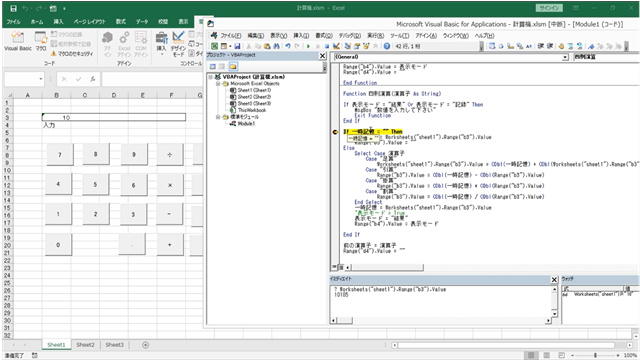Switch to the Sheet2 worksheet tab
Image resolution: width=640 pixels, height=360 pixels.
pos(85,345)
